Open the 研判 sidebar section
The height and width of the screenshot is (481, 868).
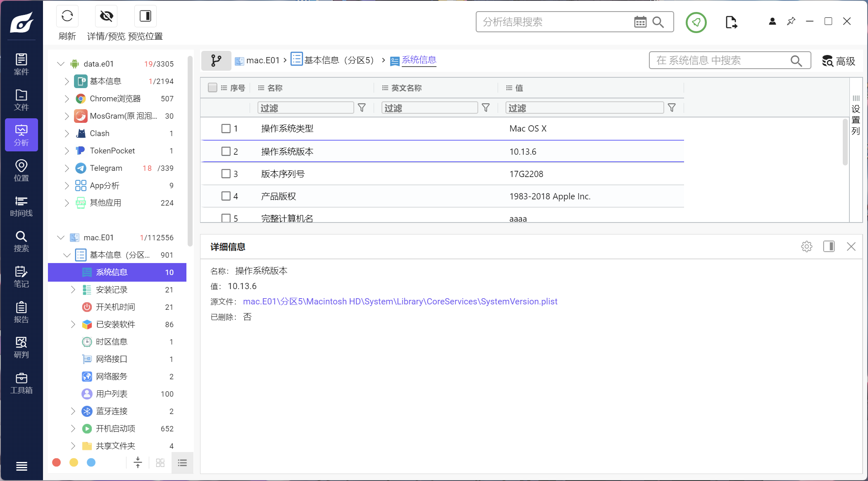point(21,347)
